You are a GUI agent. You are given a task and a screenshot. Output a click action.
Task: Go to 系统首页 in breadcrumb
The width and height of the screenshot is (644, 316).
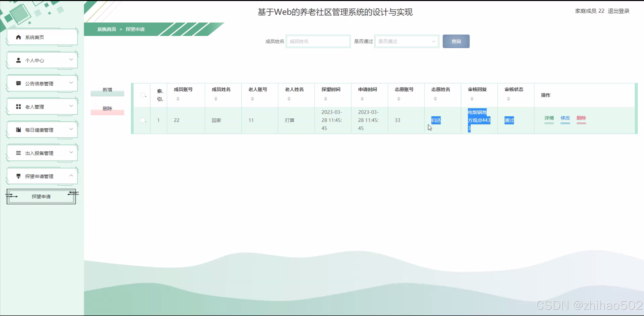click(107, 29)
